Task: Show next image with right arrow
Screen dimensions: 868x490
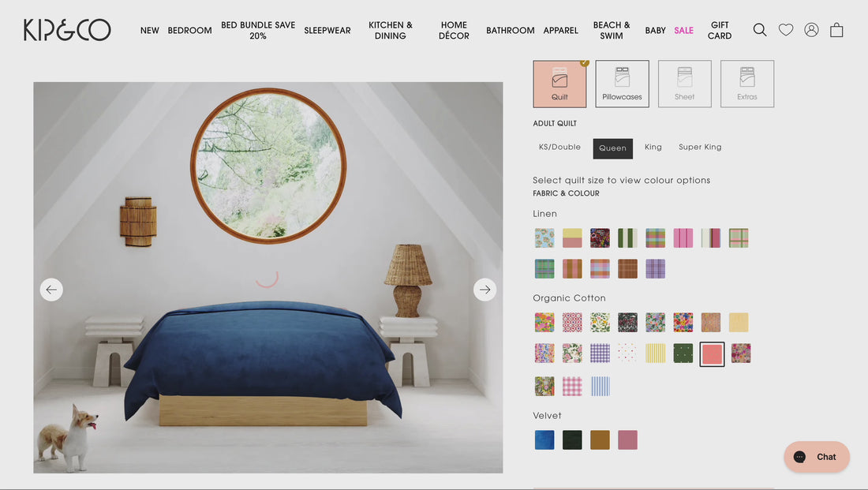Action: coord(485,290)
